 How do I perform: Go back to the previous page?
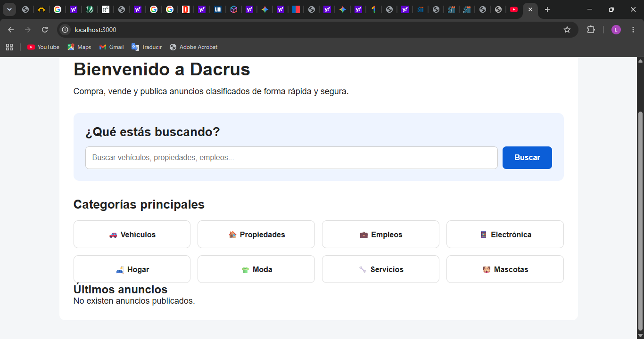(11, 30)
